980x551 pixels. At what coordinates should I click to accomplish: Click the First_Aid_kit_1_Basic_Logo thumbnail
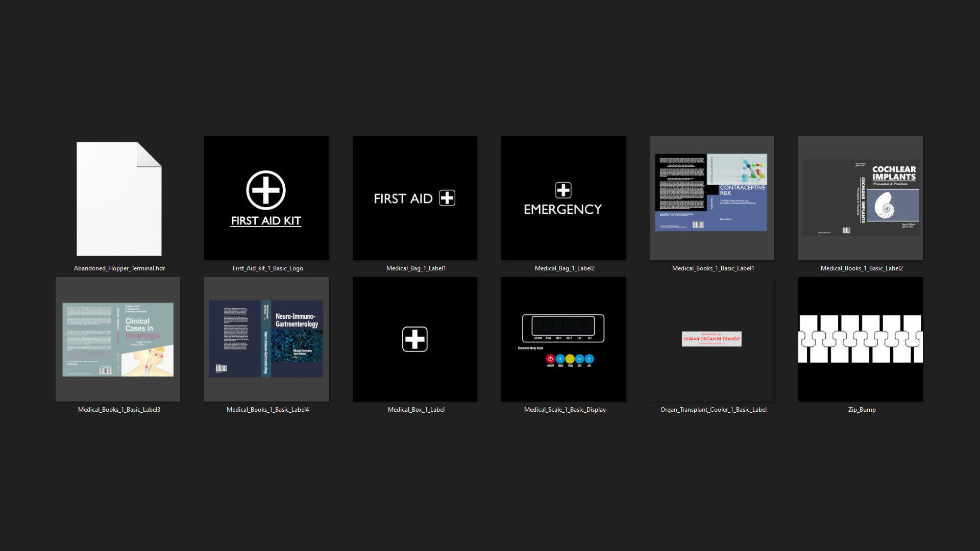point(266,198)
